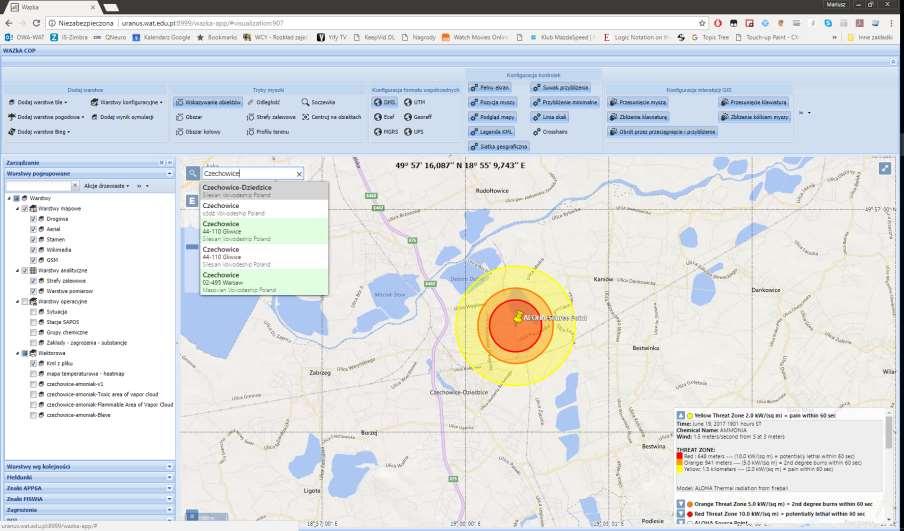Expand the Fieldunki panel
Screen dimensions: 904x531
89,477
